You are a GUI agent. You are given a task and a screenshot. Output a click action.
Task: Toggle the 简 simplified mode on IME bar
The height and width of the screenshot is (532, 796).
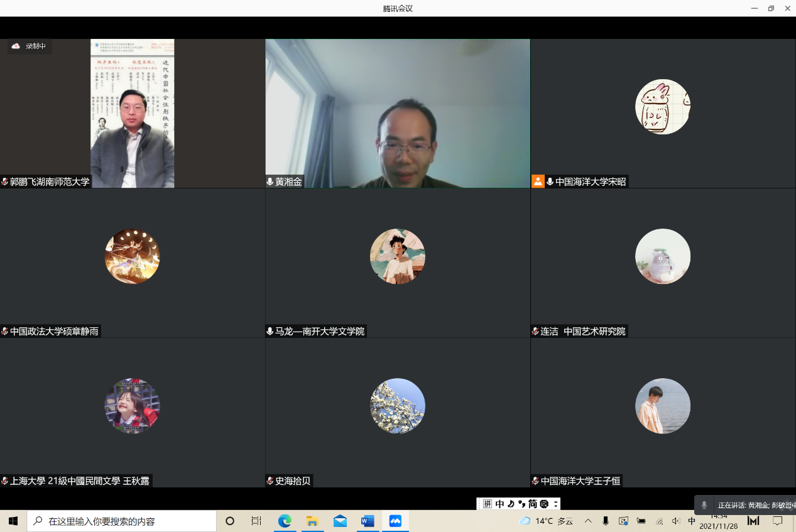[532, 504]
